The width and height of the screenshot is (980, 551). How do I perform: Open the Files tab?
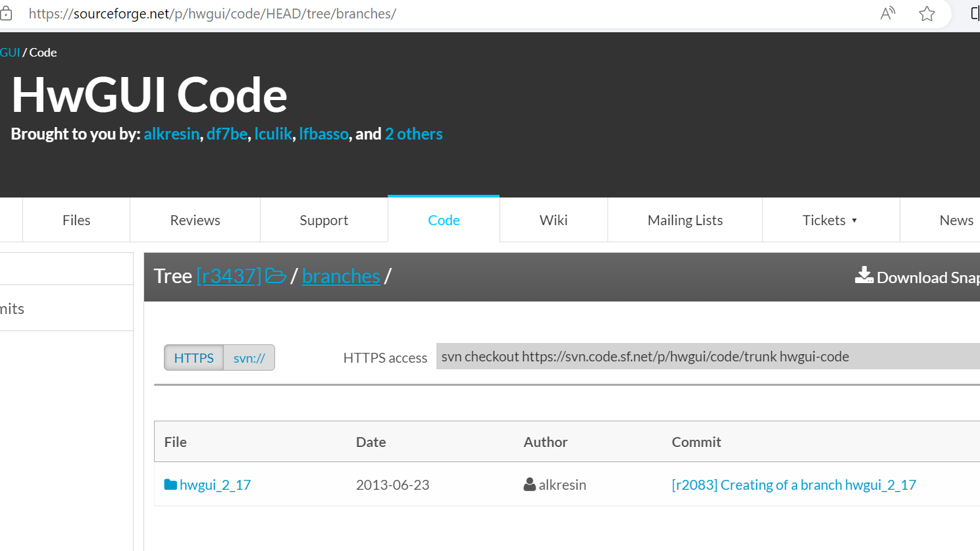(x=76, y=220)
